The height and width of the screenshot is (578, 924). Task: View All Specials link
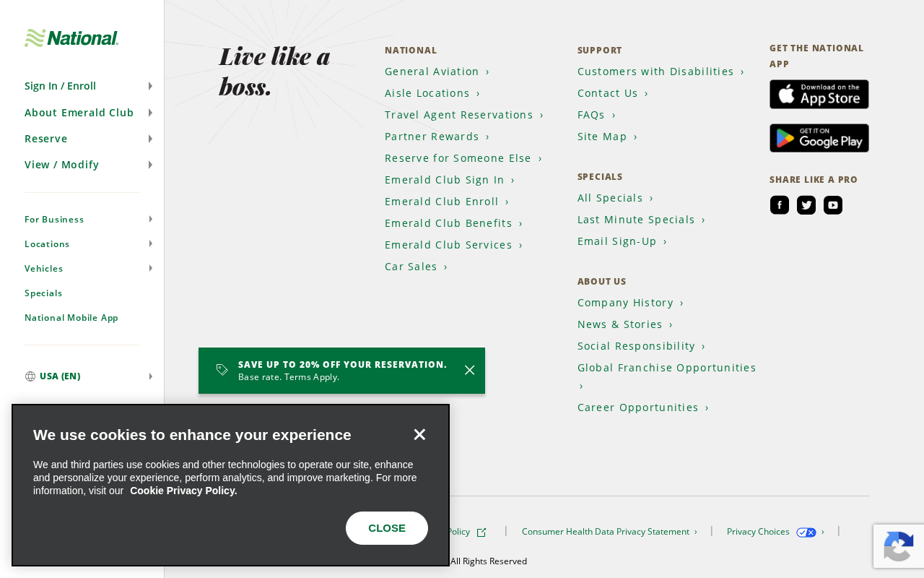[615, 198]
